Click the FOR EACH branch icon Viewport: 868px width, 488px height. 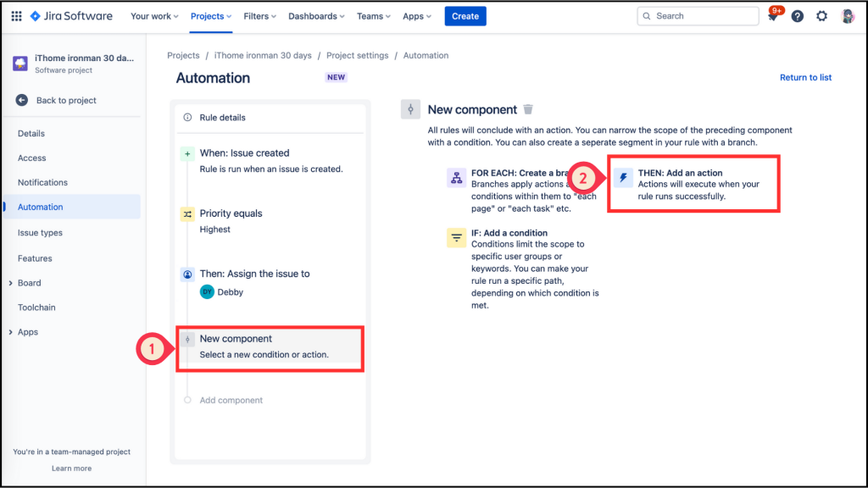pos(456,178)
